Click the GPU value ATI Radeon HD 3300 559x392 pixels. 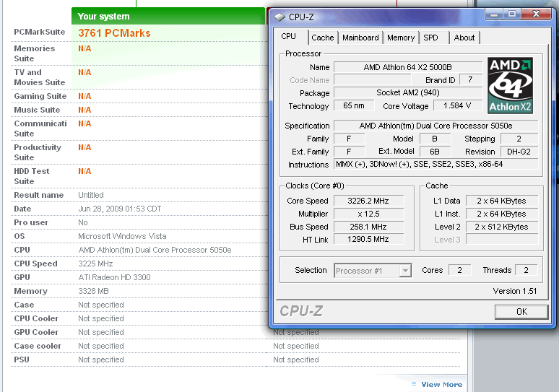[114, 277]
